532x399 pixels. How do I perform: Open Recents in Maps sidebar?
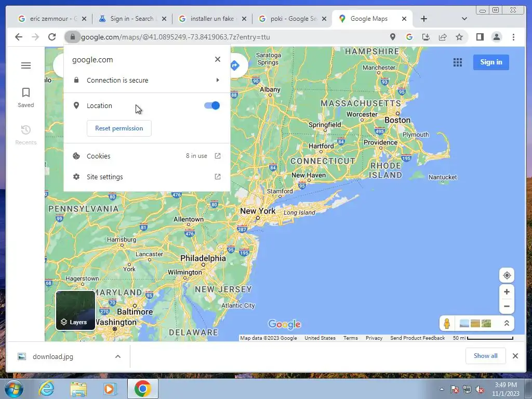pyautogui.click(x=26, y=135)
